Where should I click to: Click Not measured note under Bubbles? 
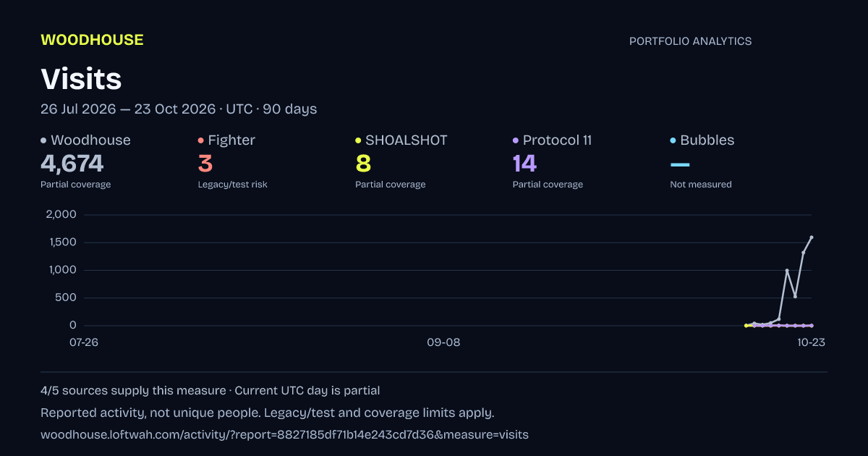point(701,185)
